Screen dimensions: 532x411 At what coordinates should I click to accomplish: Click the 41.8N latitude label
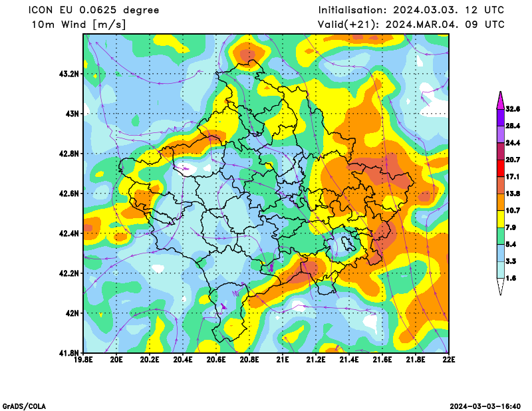(69, 353)
